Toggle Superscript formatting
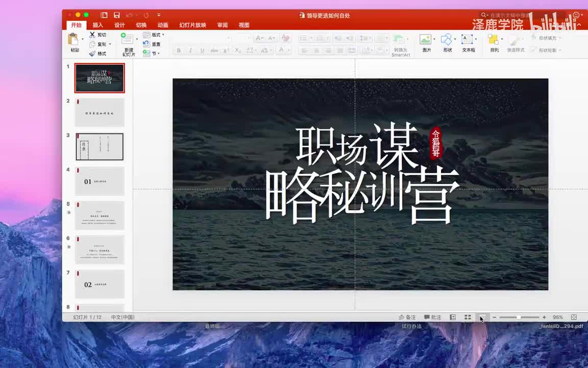 226,50
